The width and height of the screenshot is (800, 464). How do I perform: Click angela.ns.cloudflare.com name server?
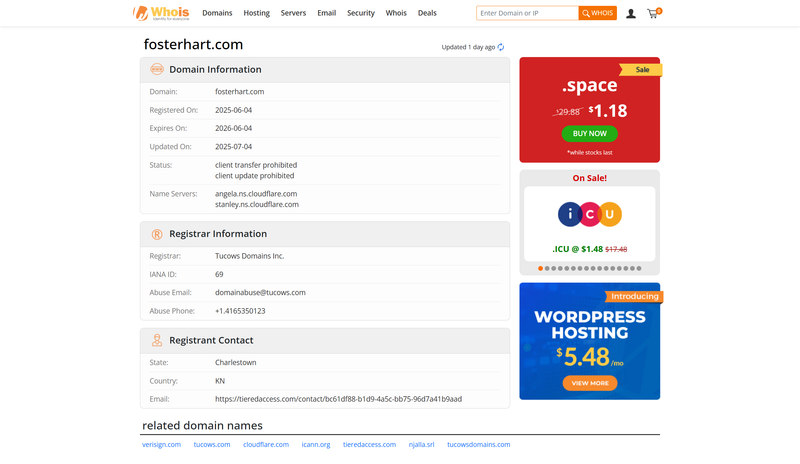pos(256,194)
